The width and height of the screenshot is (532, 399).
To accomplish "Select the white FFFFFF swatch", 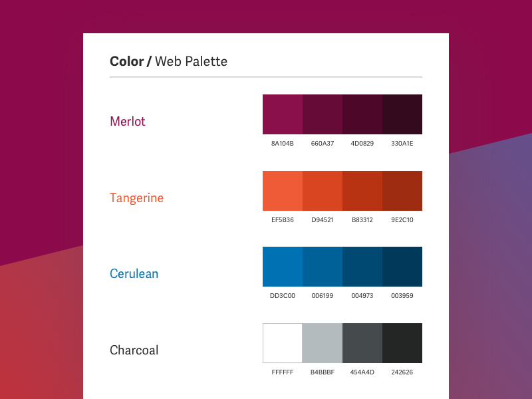I will (x=283, y=343).
